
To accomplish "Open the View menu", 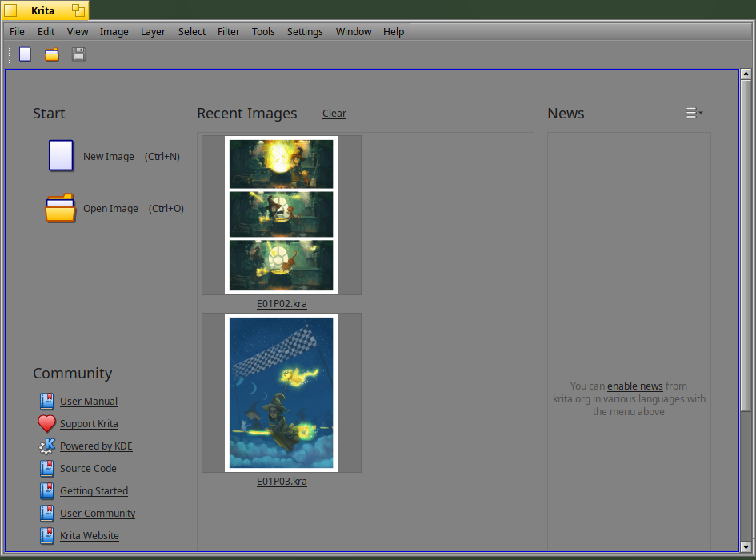I will (77, 31).
